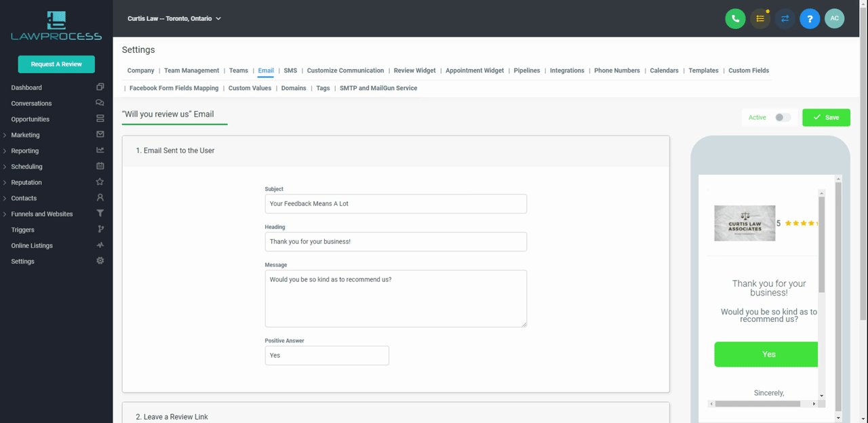The image size is (868, 423).
Task: Expand the Reporting sidebar section
Action: (x=24, y=150)
